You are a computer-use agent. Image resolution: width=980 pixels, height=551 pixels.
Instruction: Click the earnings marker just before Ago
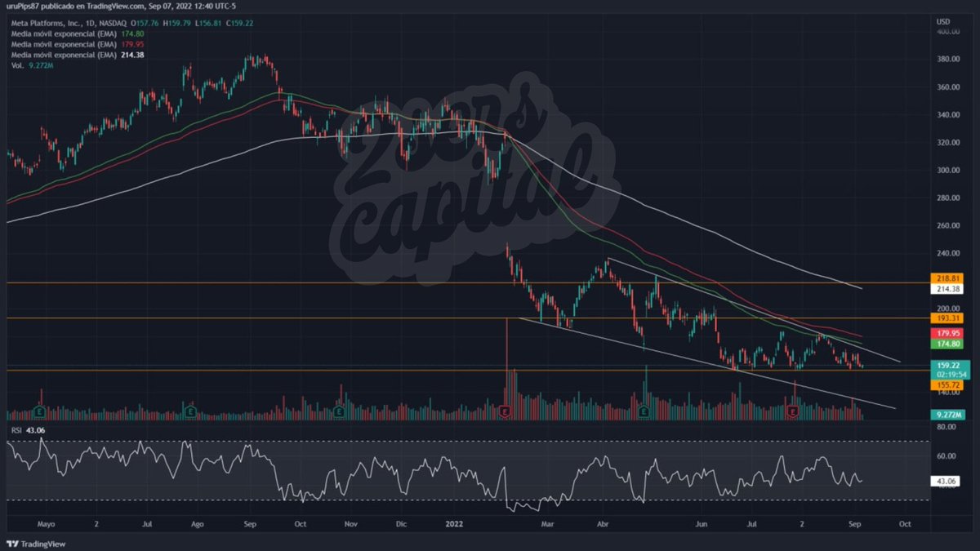(190, 412)
